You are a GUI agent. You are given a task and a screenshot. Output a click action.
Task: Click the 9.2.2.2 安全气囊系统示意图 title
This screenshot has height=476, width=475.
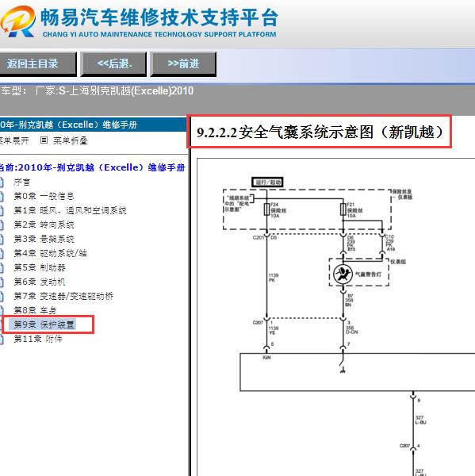pos(320,132)
